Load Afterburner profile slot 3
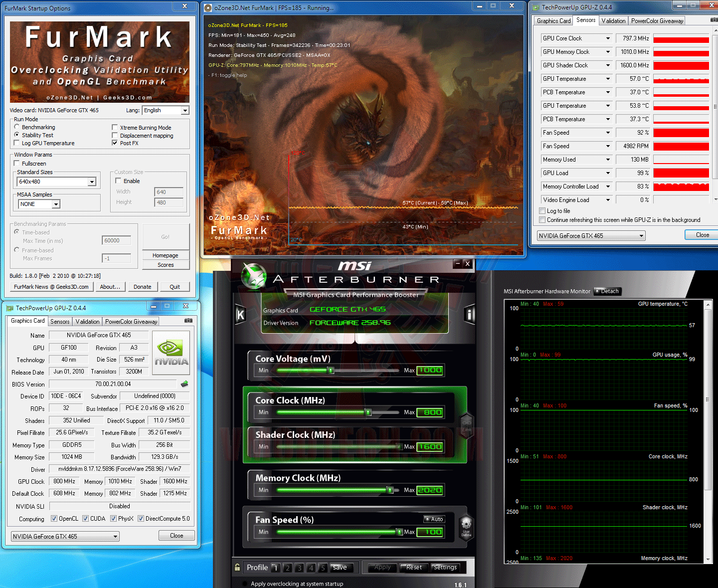 pyautogui.click(x=299, y=568)
